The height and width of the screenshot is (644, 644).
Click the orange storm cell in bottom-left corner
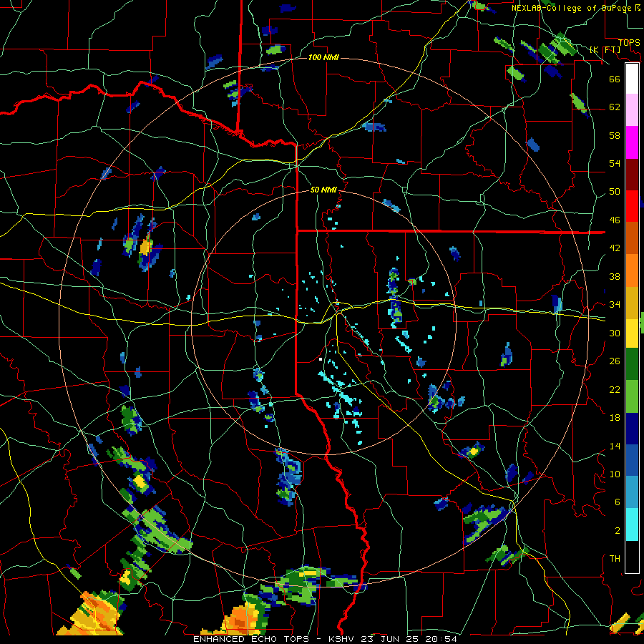pos(95,614)
